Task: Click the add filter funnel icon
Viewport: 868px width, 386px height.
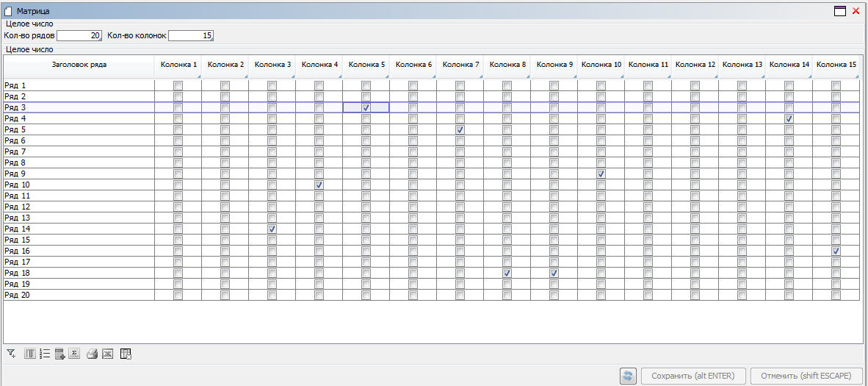Action: [x=11, y=354]
